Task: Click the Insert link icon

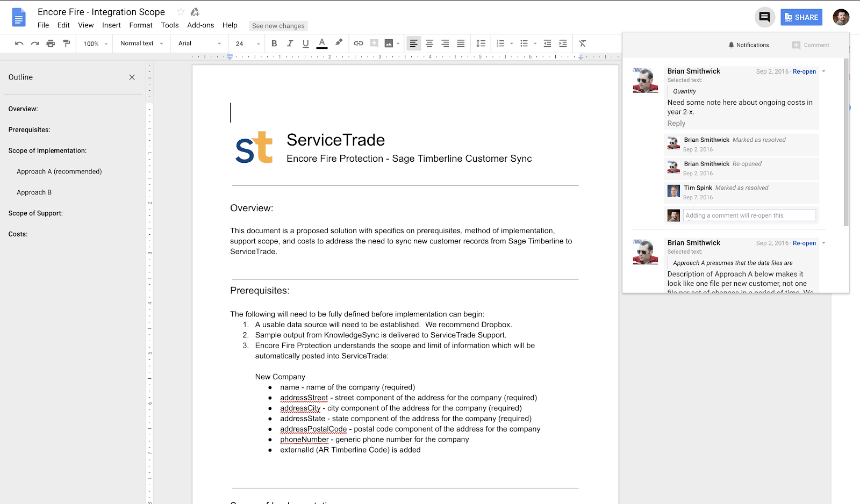Action: (x=359, y=44)
